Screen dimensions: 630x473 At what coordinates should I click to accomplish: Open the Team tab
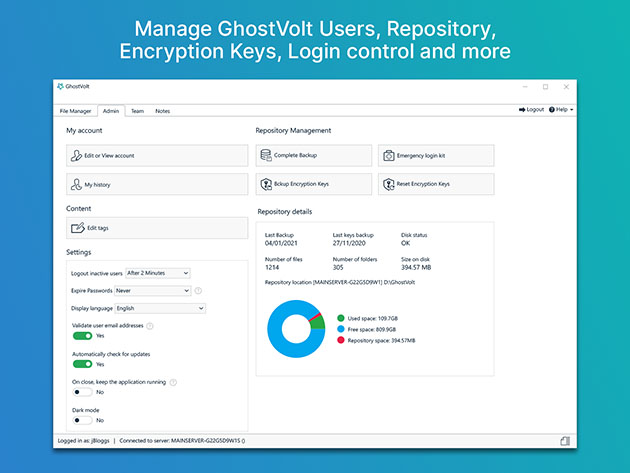tap(137, 111)
